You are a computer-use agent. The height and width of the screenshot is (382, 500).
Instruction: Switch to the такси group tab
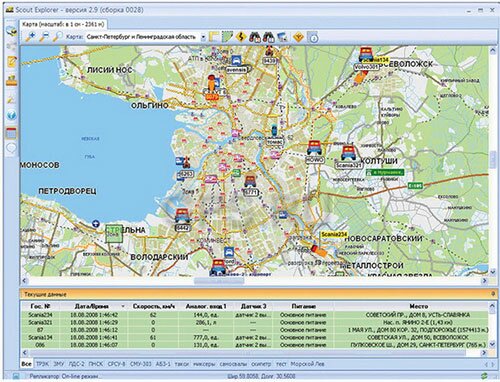pyautogui.click(x=182, y=364)
